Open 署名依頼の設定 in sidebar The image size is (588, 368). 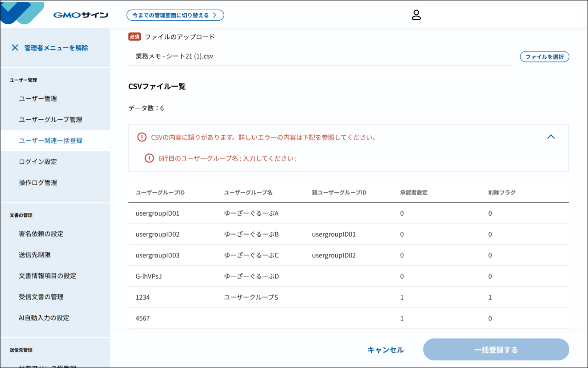pyautogui.click(x=41, y=234)
